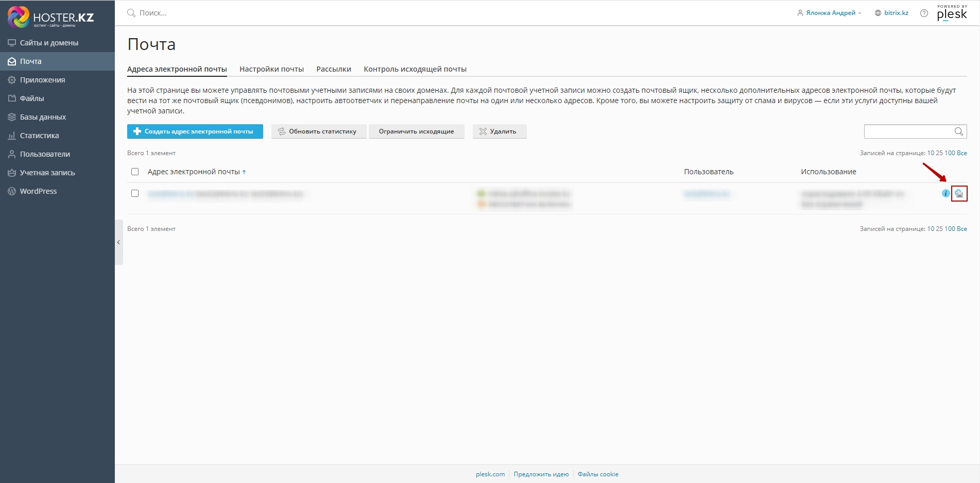
Task: Click Обновить статистику button
Action: pyautogui.click(x=319, y=131)
